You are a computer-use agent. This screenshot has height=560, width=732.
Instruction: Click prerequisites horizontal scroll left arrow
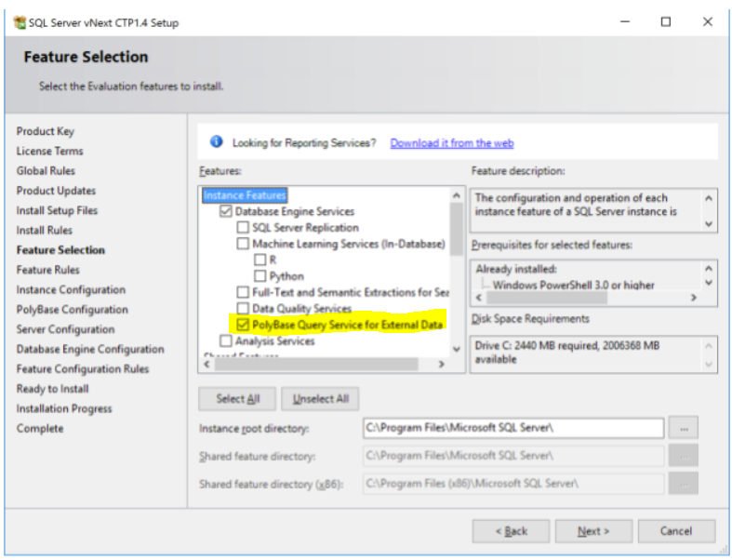click(x=478, y=298)
